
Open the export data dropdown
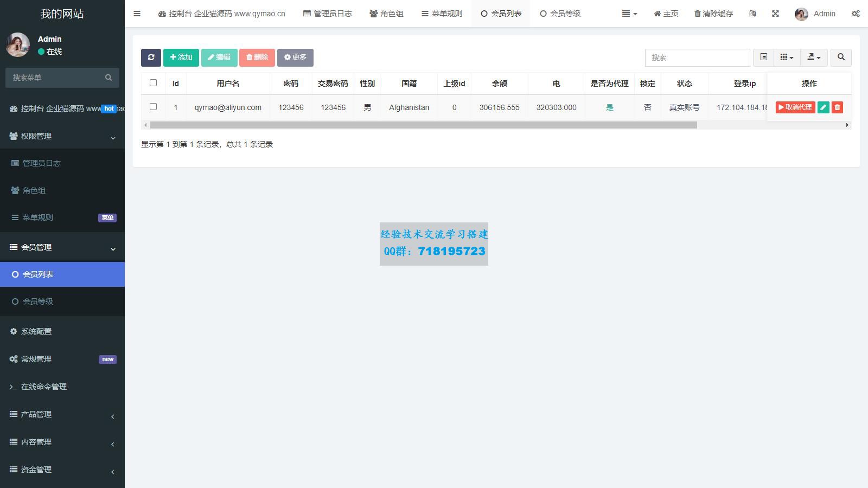point(814,57)
